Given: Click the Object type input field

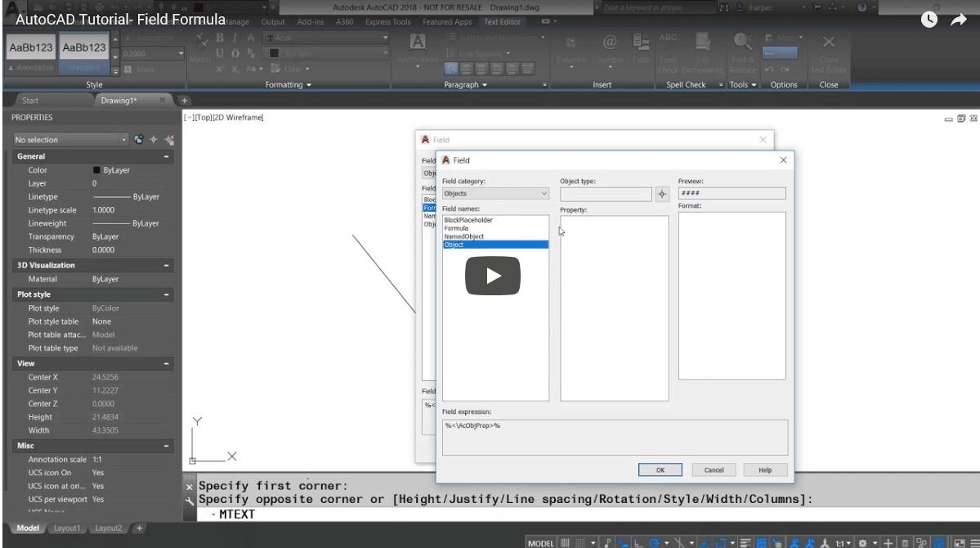Looking at the screenshot, I should [606, 194].
